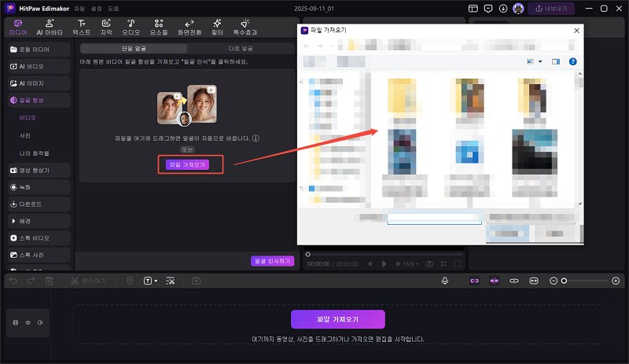Image resolution: width=629 pixels, height=364 pixels.
Task: Toggle the auto ripple icon in timeline toolbar
Action: 514,281
